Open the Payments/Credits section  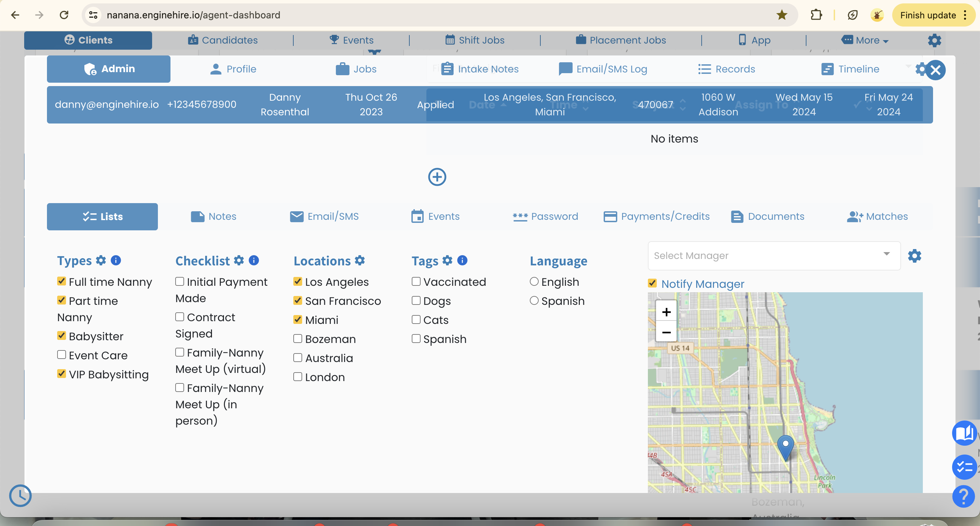pos(656,216)
